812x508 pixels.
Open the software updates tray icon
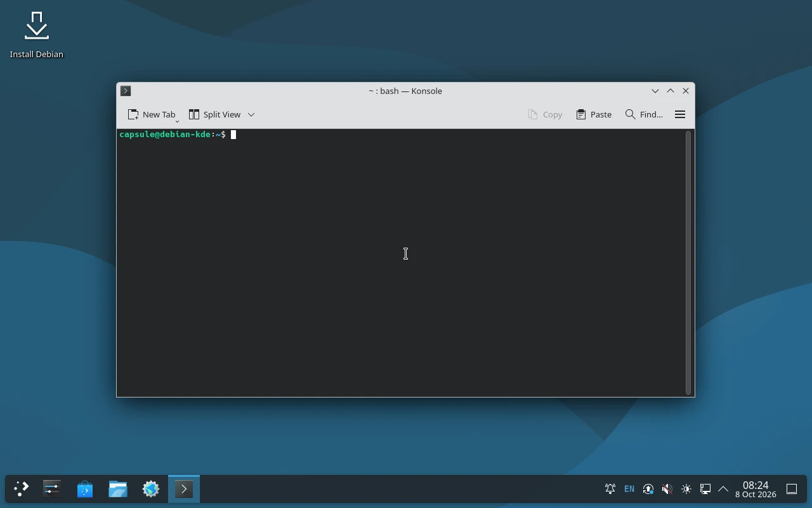tap(648, 489)
